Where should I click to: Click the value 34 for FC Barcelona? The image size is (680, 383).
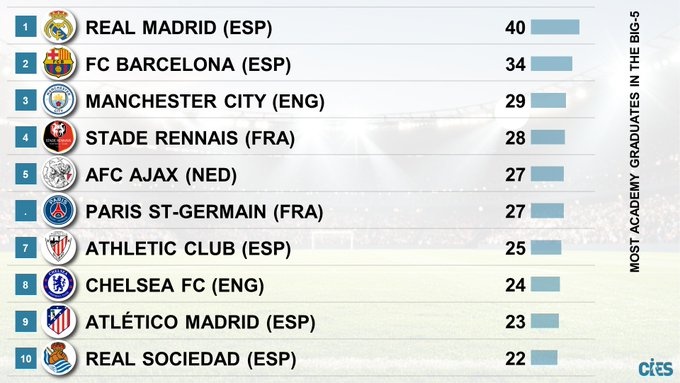515,64
